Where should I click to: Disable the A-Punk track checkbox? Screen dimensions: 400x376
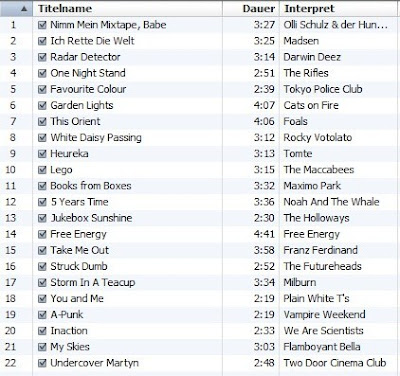click(42, 315)
